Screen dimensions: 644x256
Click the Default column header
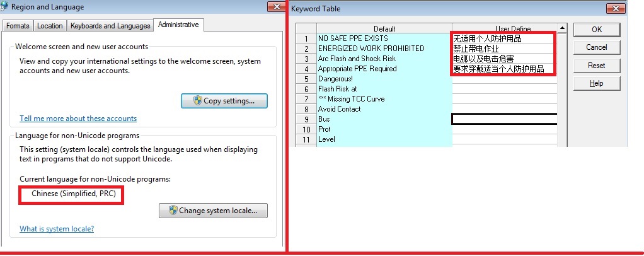pos(384,29)
